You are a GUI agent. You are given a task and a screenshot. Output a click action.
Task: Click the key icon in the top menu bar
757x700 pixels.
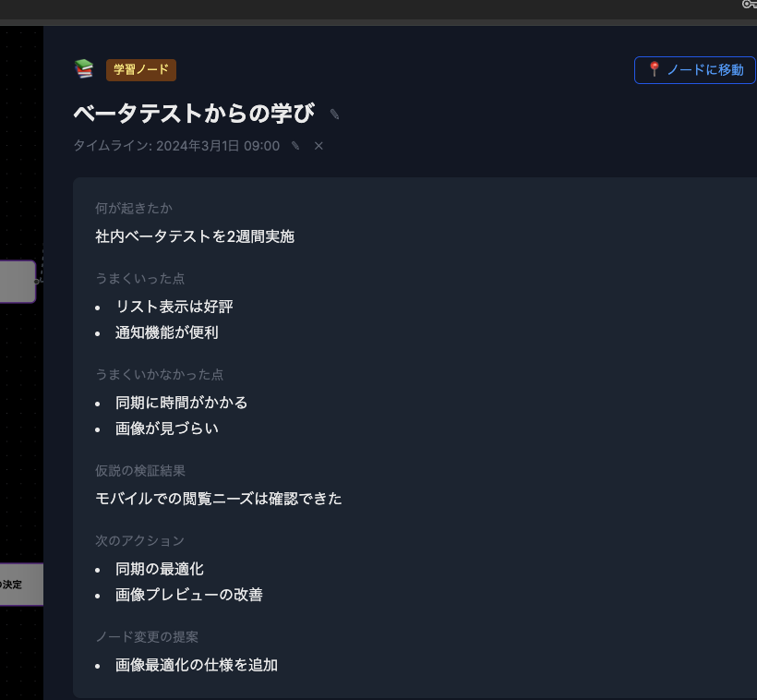coord(750,5)
